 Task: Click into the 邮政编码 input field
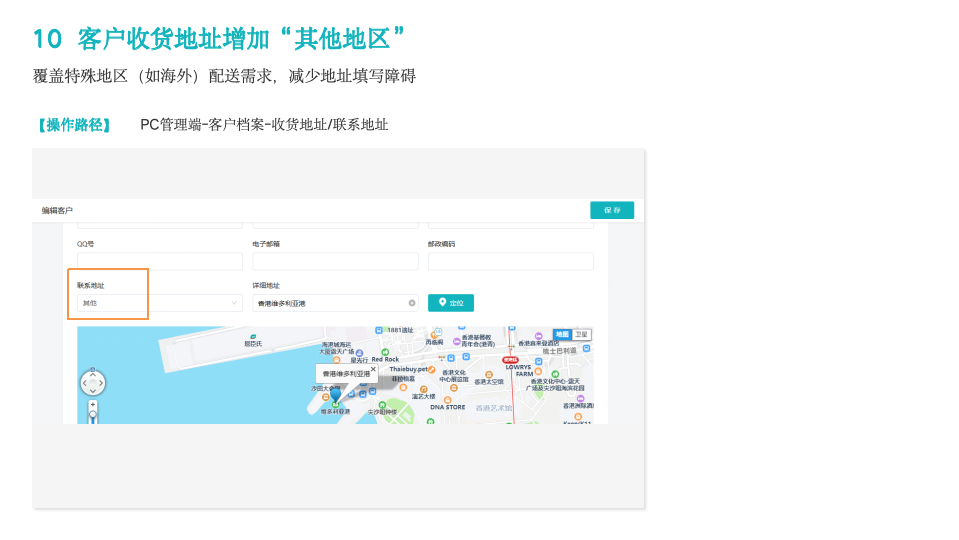click(x=511, y=261)
